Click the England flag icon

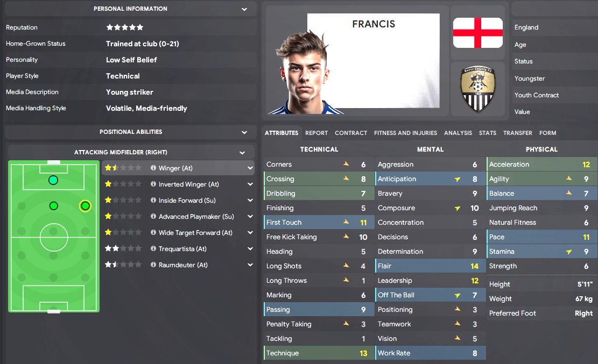pos(478,33)
